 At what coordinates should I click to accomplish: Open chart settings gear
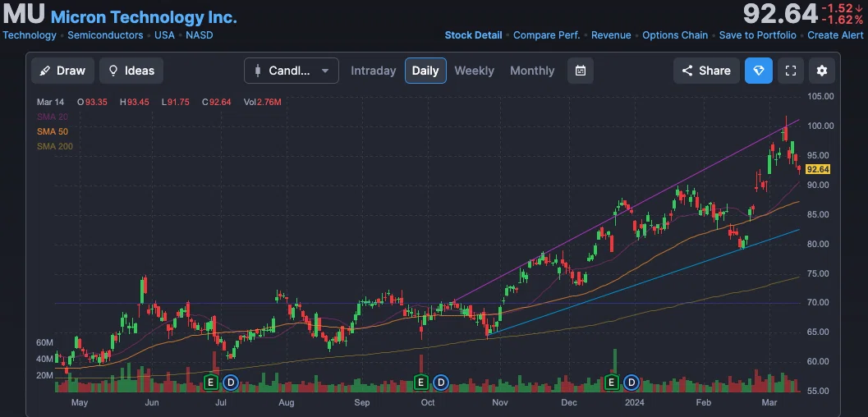(x=821, y=71)
